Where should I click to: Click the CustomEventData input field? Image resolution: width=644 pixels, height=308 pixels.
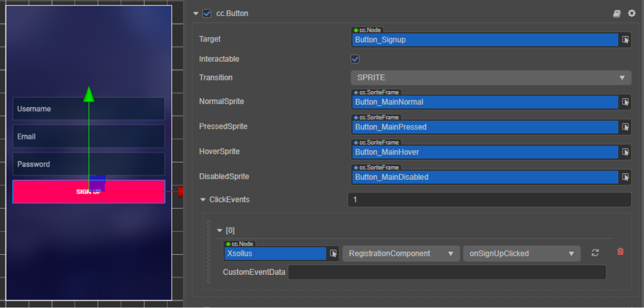447,272
